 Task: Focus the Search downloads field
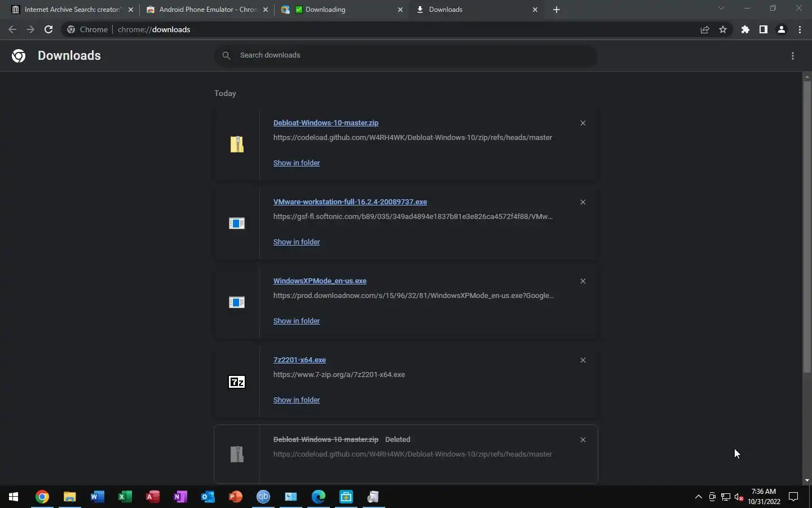coord(406,55)
